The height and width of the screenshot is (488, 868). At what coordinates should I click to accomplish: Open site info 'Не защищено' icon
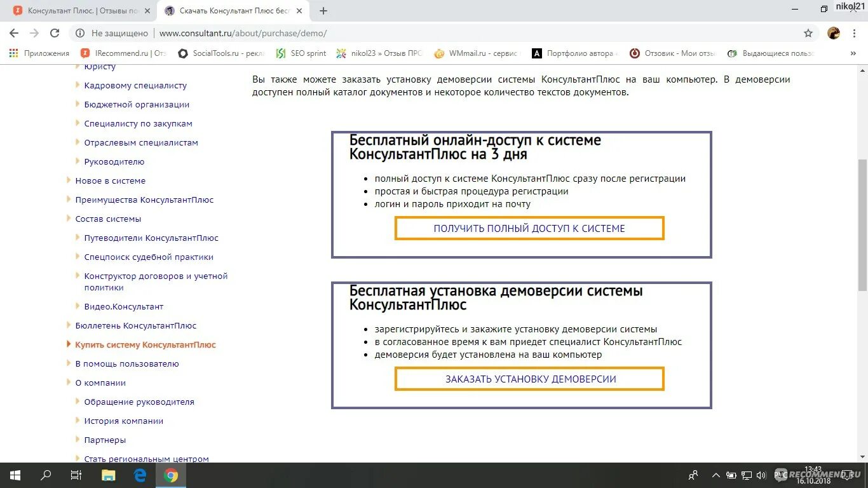tap(80, 33)
